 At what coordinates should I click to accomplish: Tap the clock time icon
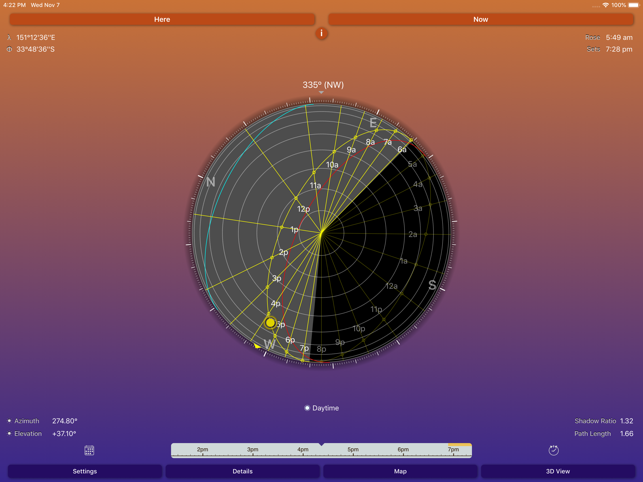(553, 451)
